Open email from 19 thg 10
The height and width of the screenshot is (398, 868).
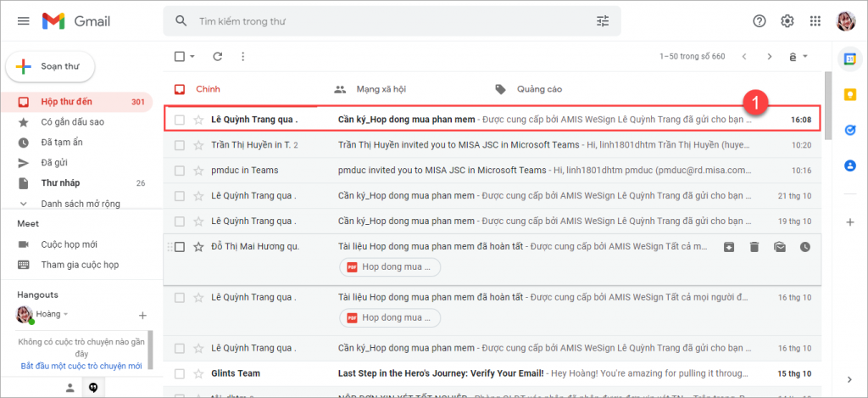point(492,221)
